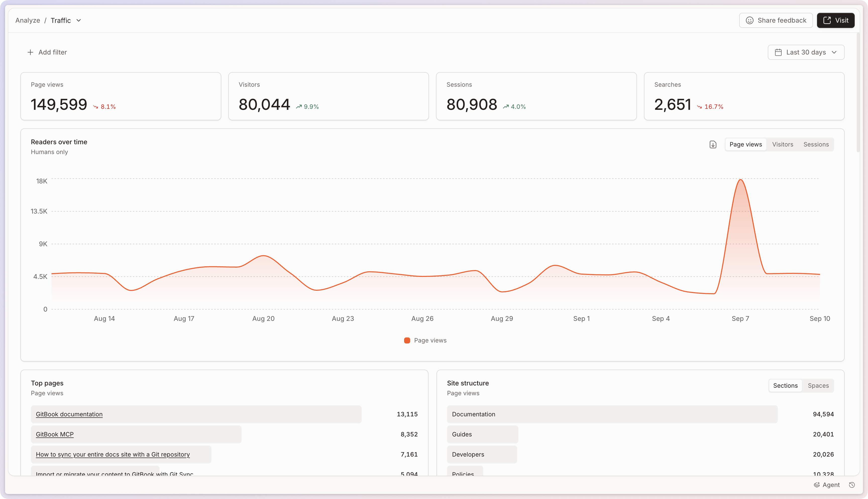
Task: Click the Add filter button
Action: (x=47, y=52)
